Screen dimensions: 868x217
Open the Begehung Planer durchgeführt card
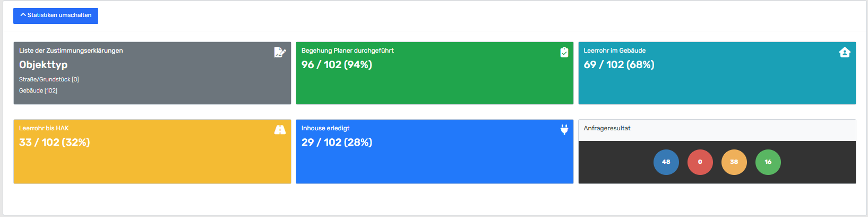[347, 51]
